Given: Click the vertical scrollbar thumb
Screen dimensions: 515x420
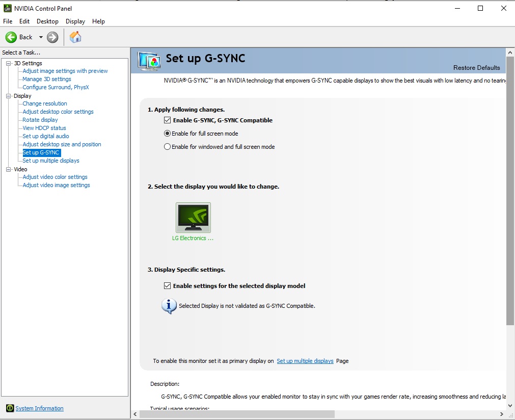Looking at the screenshot, I should (x=510, y=191).
